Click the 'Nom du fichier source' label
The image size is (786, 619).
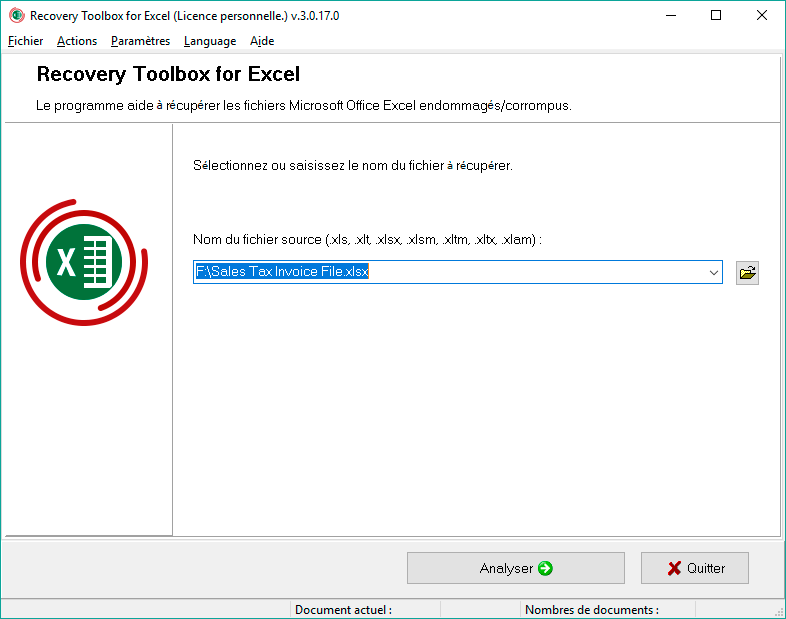pyautogui.click(x=367, y=240)
